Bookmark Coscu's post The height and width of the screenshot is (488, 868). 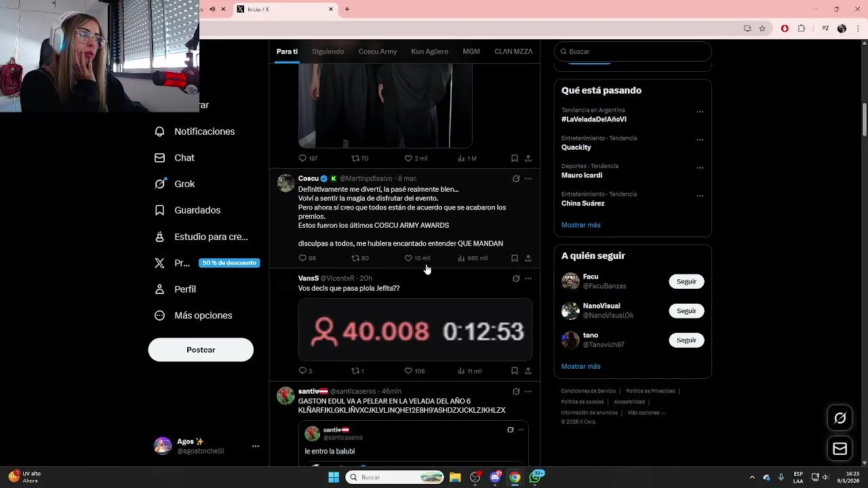point(515,258)
